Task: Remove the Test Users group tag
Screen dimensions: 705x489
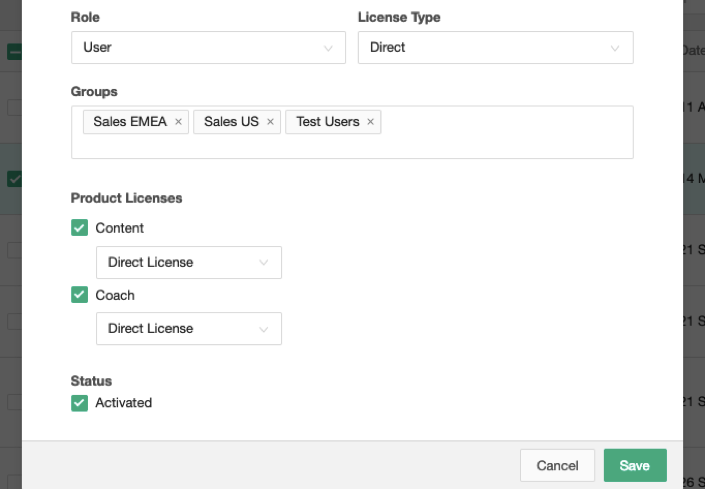Action: pos(370,122)
